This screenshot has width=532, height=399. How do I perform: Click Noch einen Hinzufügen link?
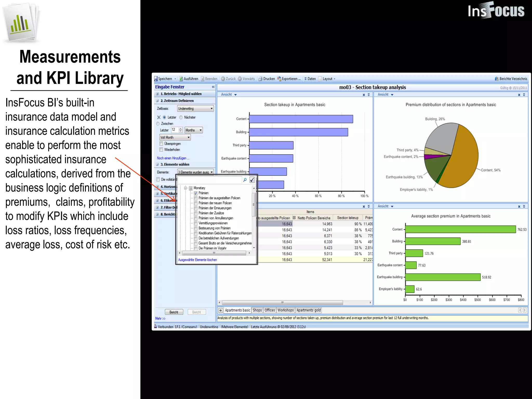pyautogui.click(x=173, y=158)
